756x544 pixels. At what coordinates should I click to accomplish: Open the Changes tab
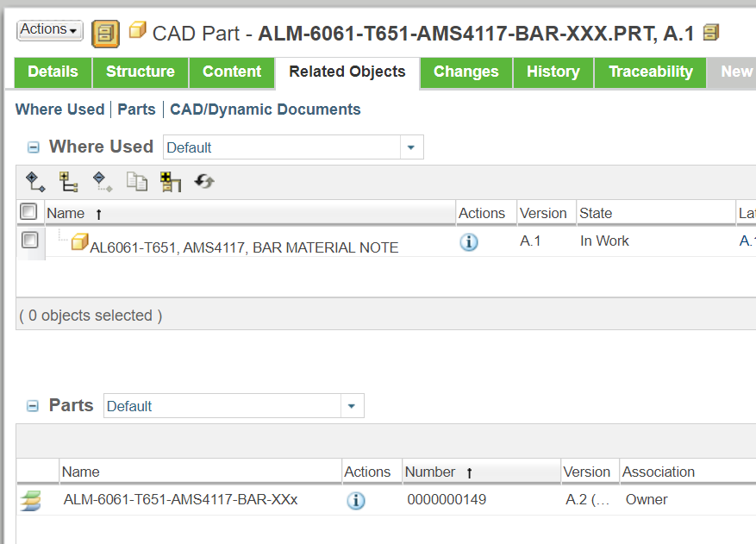(465, 72)
